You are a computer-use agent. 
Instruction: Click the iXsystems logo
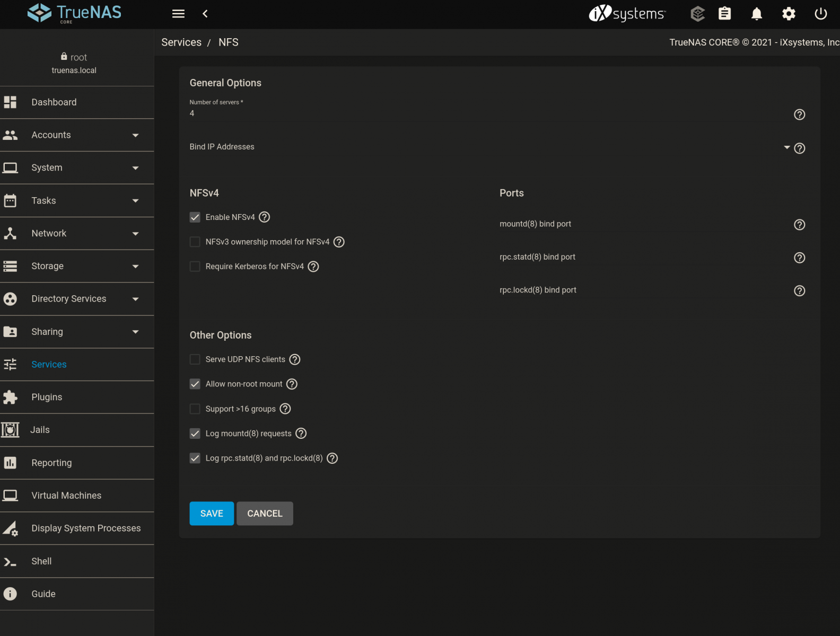(x=627, y=13)
